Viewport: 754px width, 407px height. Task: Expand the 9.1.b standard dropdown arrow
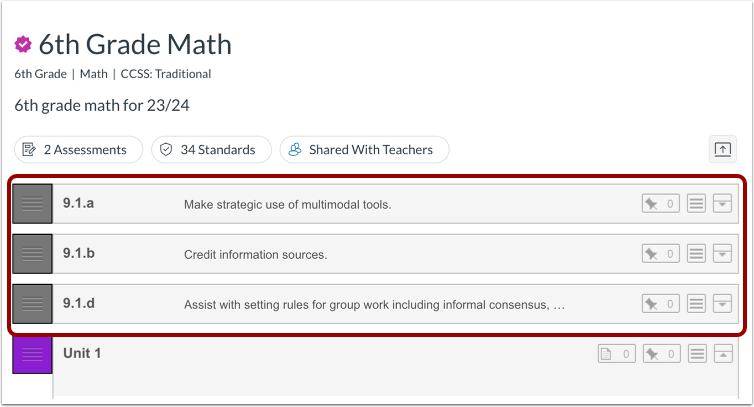tap(723, 254)
